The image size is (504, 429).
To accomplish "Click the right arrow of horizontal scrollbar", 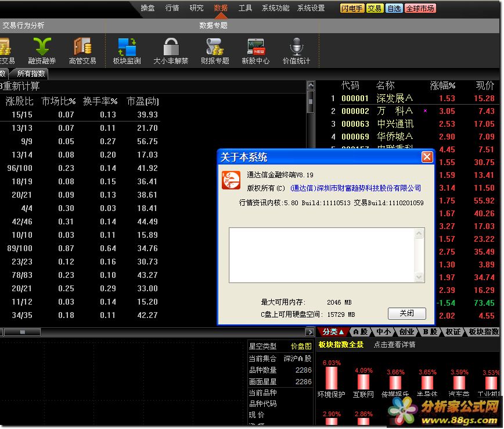I will coord(309,332).
